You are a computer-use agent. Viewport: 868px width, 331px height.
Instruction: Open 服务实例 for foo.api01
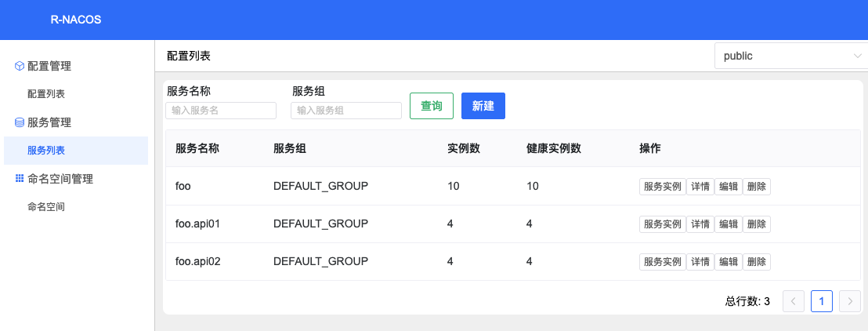[x=663, y=224]
